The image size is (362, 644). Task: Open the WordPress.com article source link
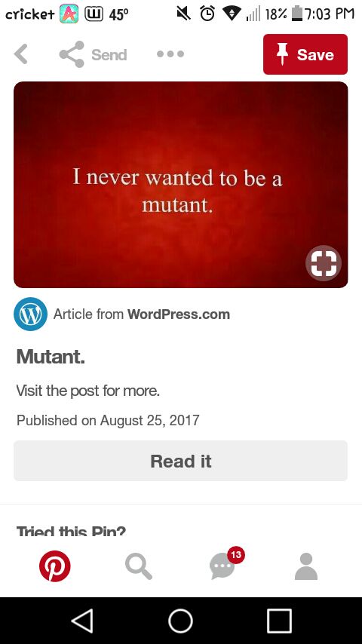[x=178, y=314]
